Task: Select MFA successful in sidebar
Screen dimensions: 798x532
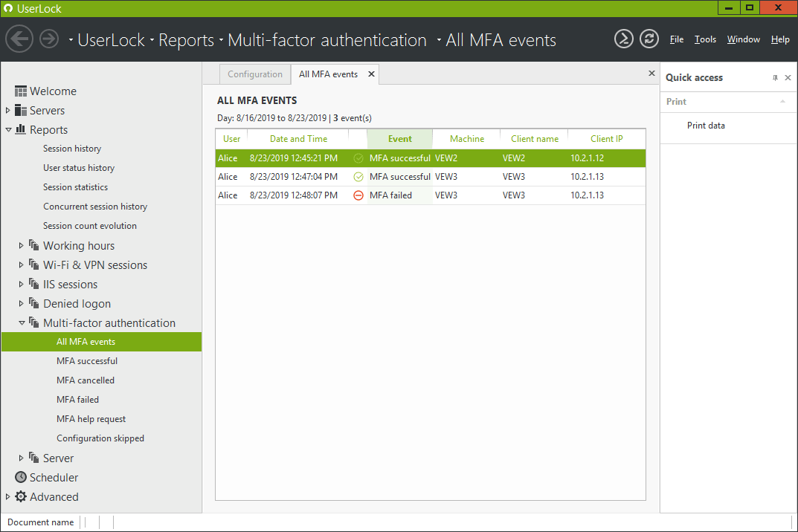Action: point(87,361)
